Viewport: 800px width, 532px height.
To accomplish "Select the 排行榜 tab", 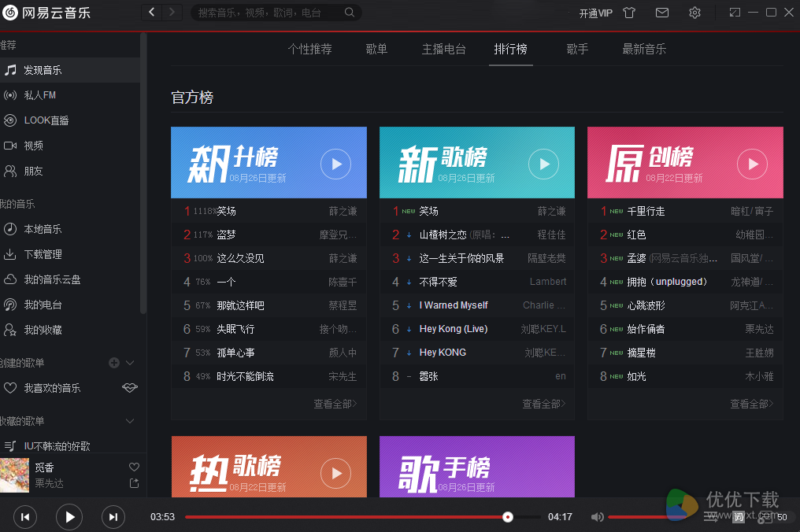I will pyautogui.click(x=510, y=49).
